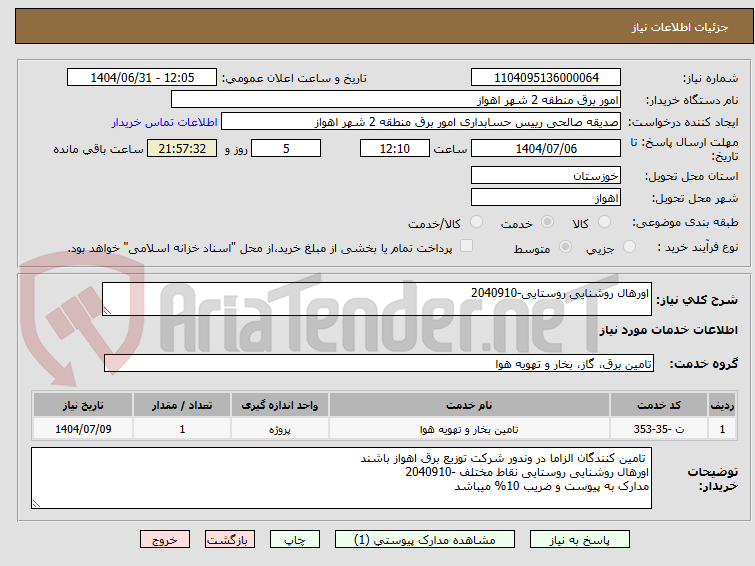Click the need date cell 1404/07/09
This screenshot has height=566, width=755.
(83, 429)
